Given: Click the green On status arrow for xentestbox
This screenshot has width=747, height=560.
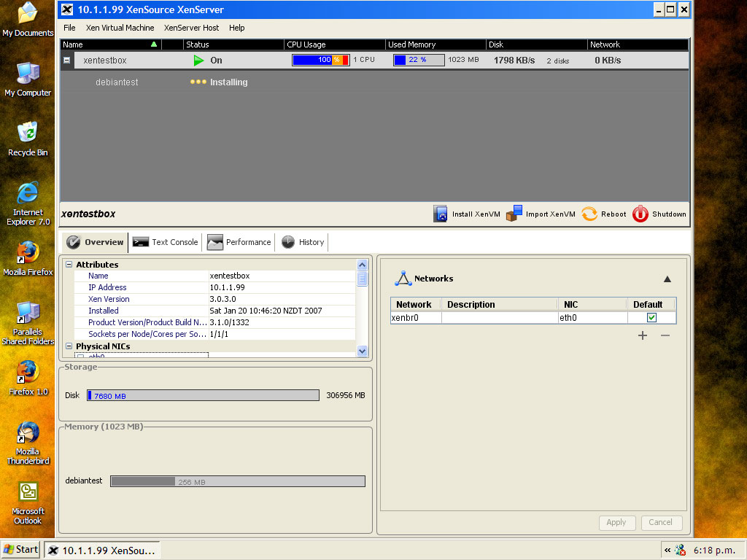Looking at the screenshot, I should pos(198,61).
